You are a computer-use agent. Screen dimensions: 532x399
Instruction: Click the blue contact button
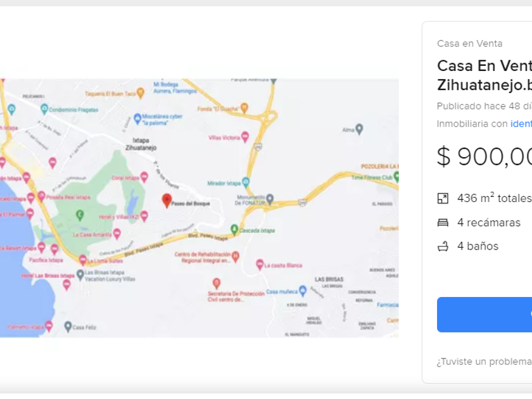click(x=484, y=314)
